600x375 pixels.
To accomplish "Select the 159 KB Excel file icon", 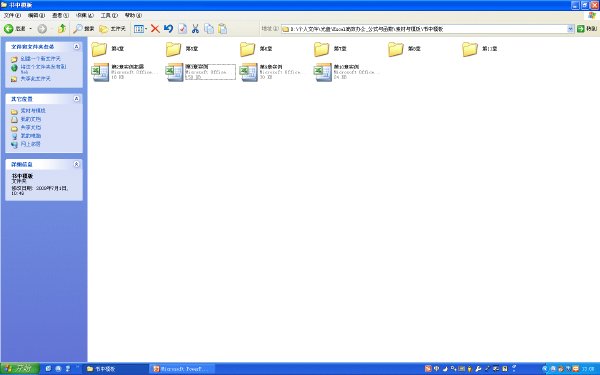I will 174,72.
